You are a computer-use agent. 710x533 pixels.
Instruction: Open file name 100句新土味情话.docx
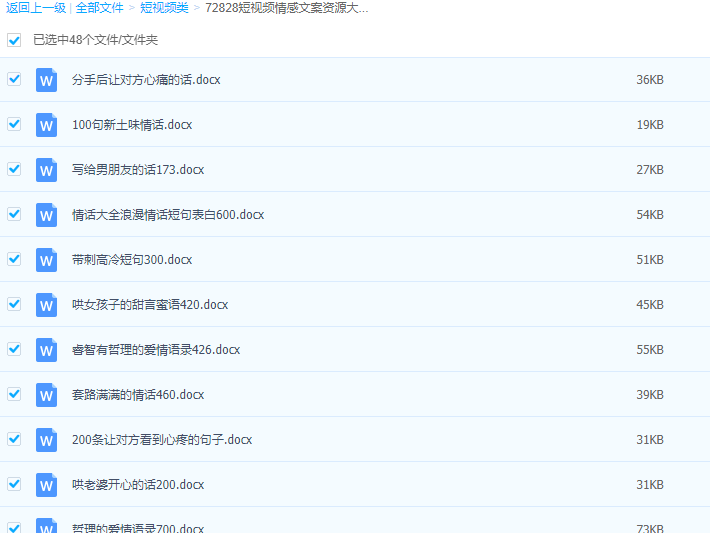coord(132,125)
